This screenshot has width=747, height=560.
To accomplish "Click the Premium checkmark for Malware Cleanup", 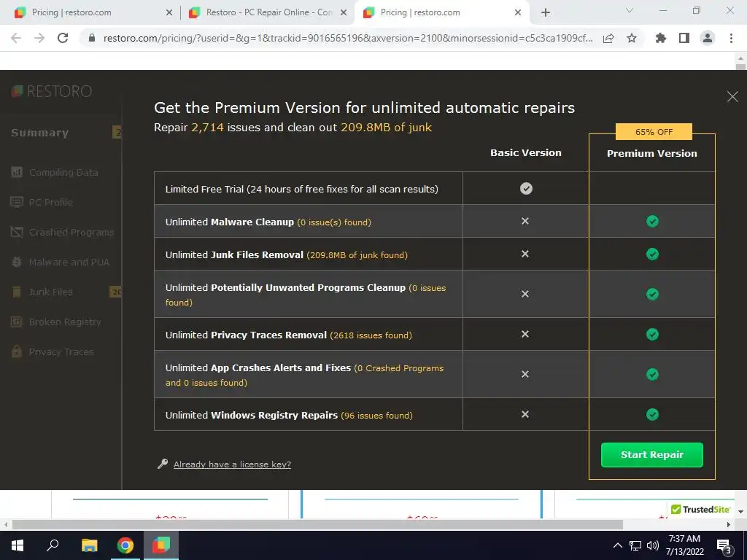I will [652, 221].
